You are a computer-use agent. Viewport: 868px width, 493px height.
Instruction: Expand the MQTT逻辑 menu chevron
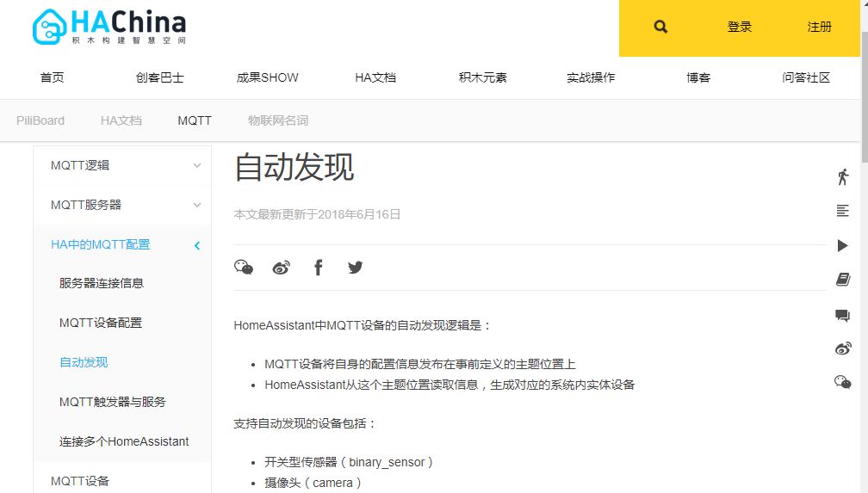[x=197, y=165]
